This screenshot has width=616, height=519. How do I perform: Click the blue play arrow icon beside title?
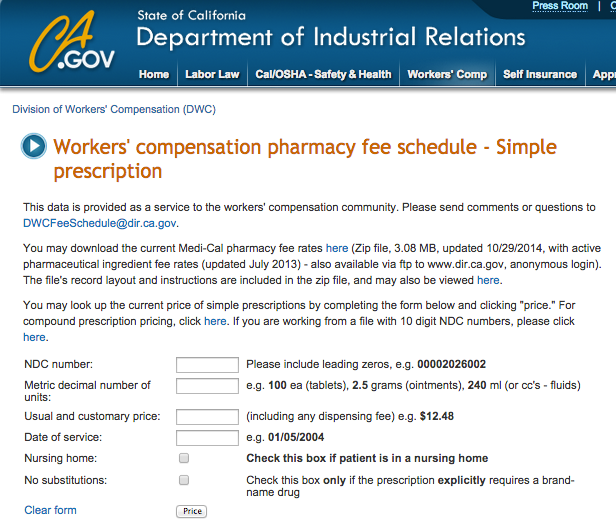coord(34,146)
